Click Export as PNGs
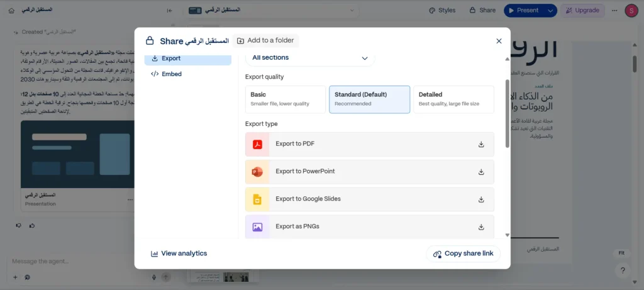The image size is (644, 290). [369, 226]
